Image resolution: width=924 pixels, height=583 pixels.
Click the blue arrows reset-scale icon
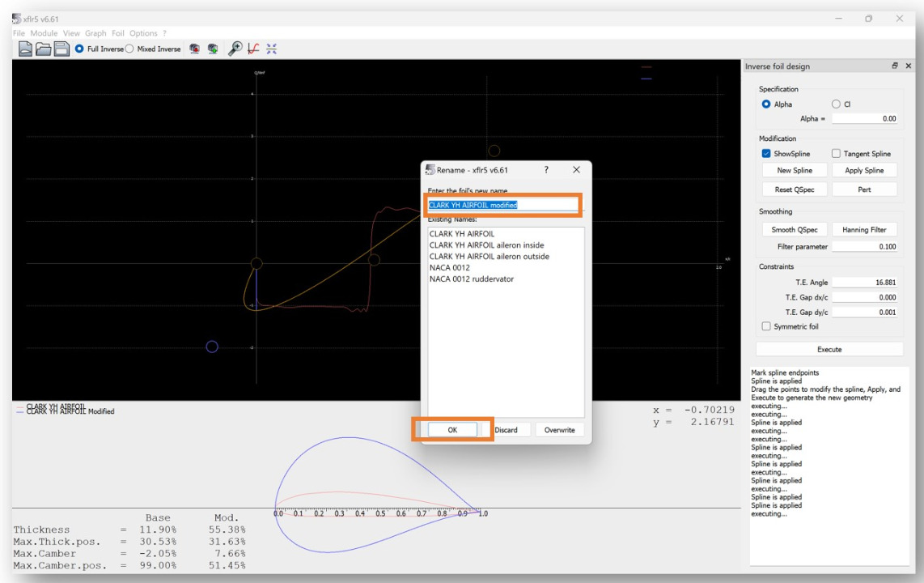coord(271,48)
